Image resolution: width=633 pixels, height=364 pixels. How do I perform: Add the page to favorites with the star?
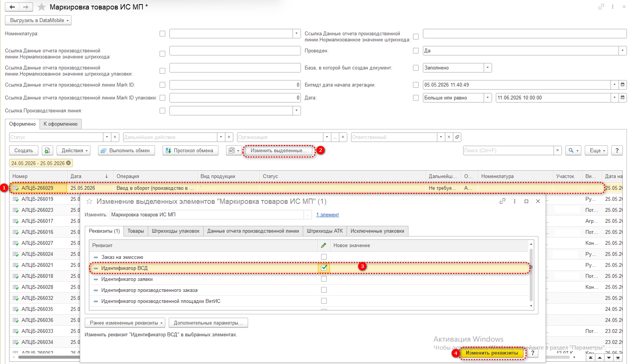[42, 7]
